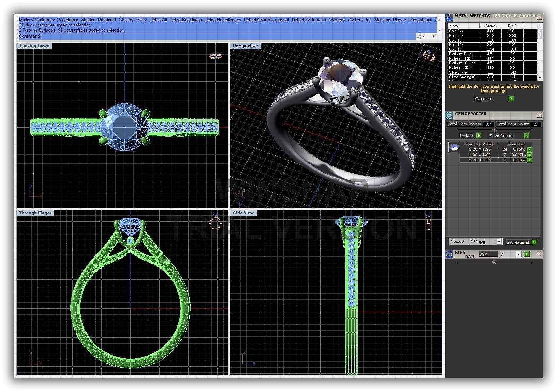Click the green arrow for 1.20 X 1.20 row
The width and height of the screenshot is (557, 392).
(x=530, y=149)
